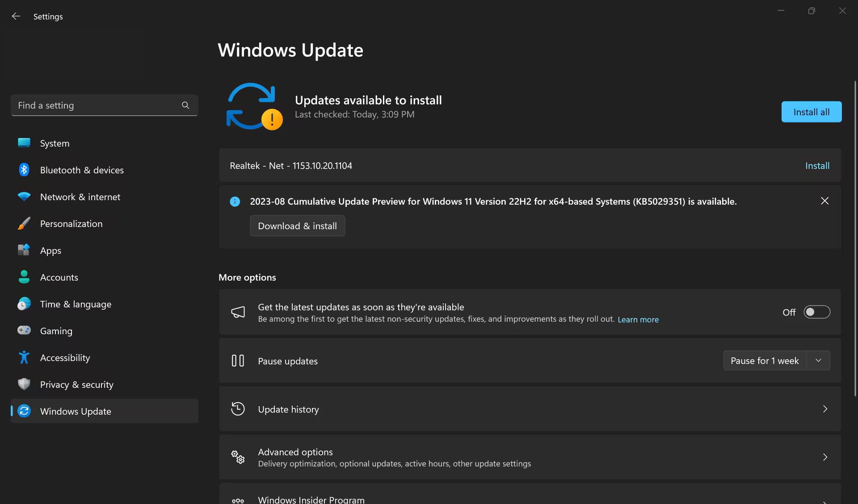Click the blue info icon beside KB5029351
The width and height of the screenshot is (858, 504).
235,202
